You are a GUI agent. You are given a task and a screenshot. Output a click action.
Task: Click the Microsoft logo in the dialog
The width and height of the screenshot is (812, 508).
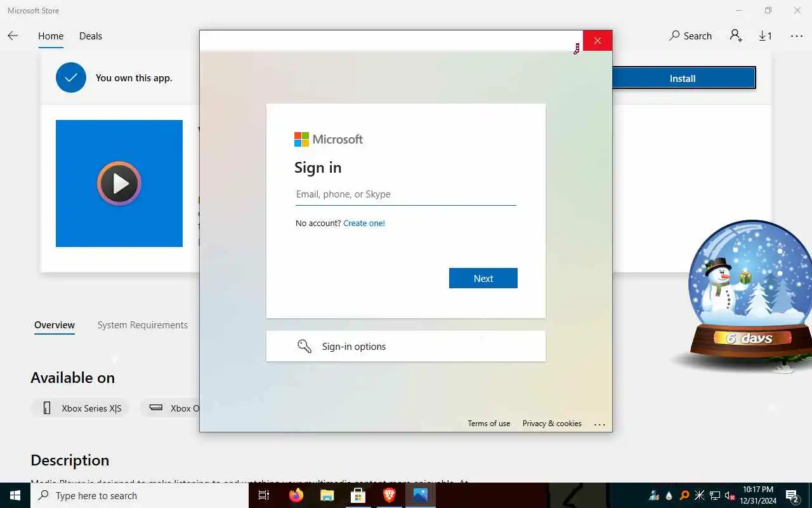[x=329, y=139]
